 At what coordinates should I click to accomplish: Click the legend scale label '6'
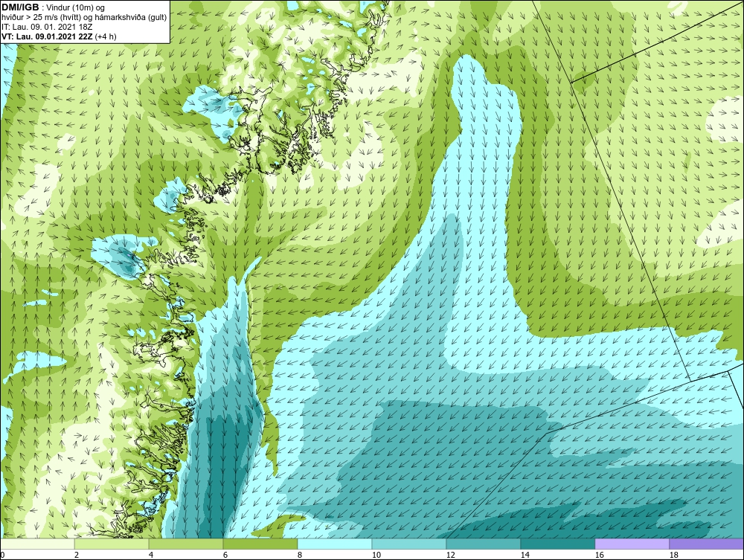pos(225,555)
